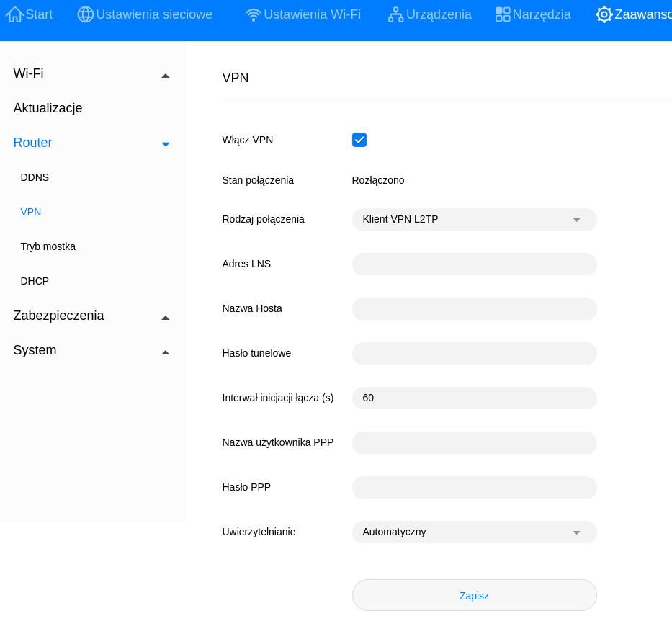Select System in the sidebar

pyautogui.click(x=35, y=350)
